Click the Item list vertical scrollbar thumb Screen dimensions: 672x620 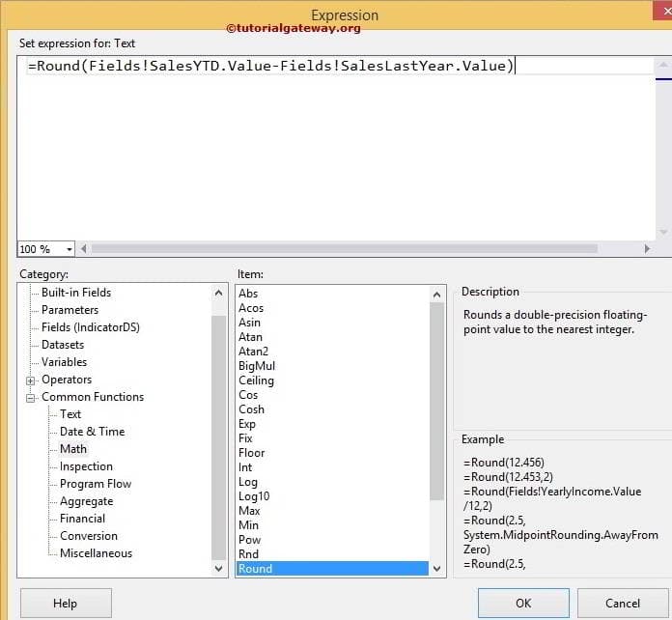[x=436, y=402]
